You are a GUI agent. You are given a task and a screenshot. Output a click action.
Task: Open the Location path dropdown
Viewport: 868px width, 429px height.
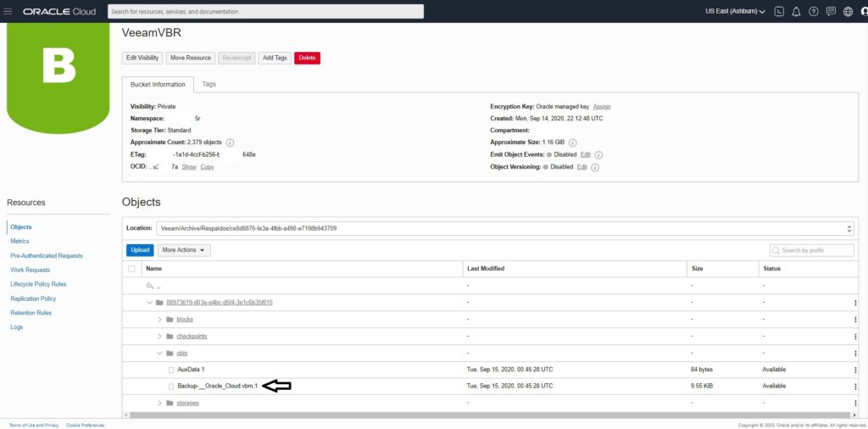coord(505,228)
